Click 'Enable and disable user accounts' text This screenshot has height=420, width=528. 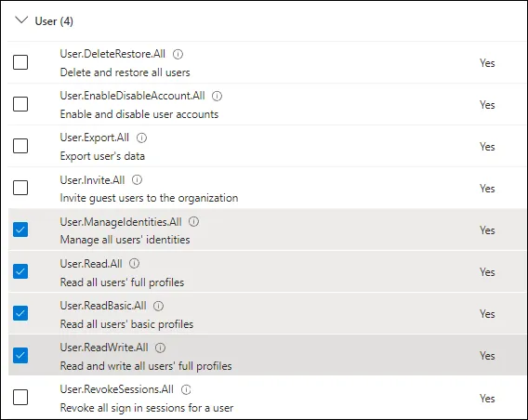click(139, 114)
